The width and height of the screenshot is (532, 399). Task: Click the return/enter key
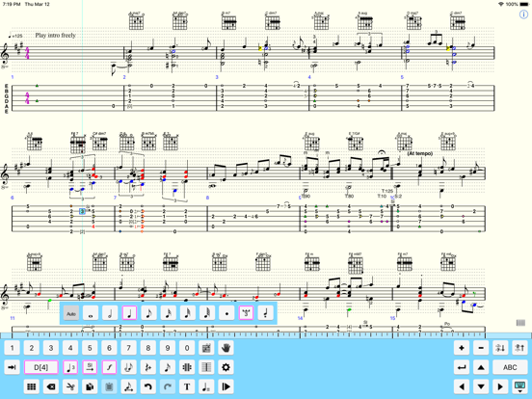462,367
